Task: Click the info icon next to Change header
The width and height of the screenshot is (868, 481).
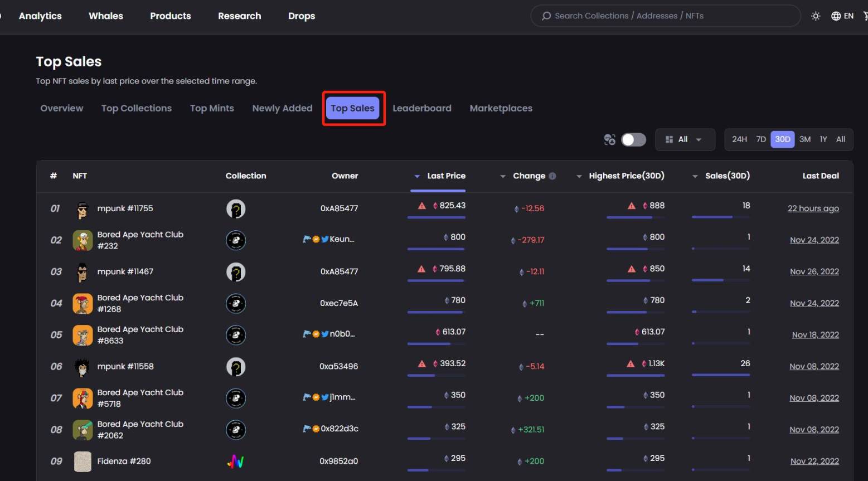Action: pyautogui.click(x=552, y=176)
